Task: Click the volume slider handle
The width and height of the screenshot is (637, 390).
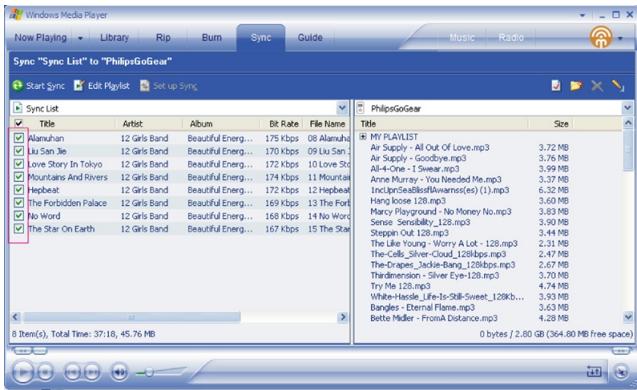Action: point(149,372)
